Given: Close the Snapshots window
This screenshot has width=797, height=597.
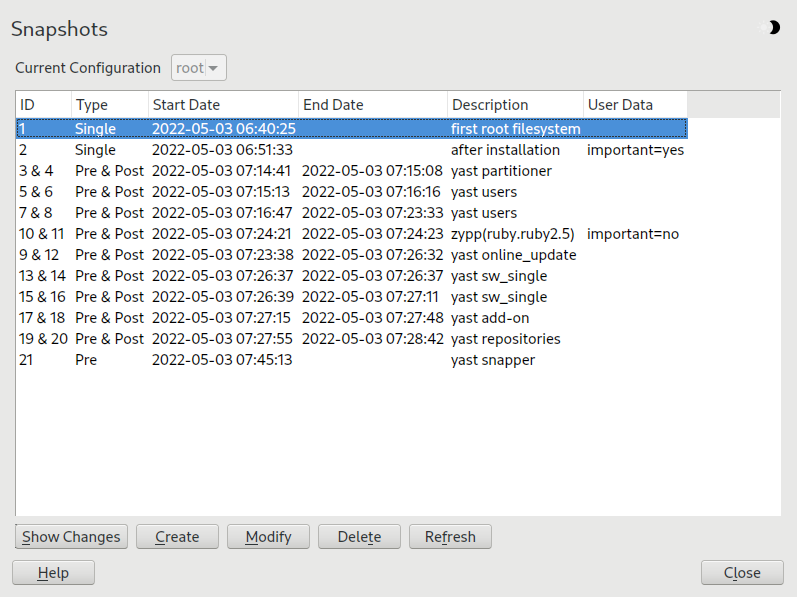Looking at the screenshot, I should pos(742,573).
